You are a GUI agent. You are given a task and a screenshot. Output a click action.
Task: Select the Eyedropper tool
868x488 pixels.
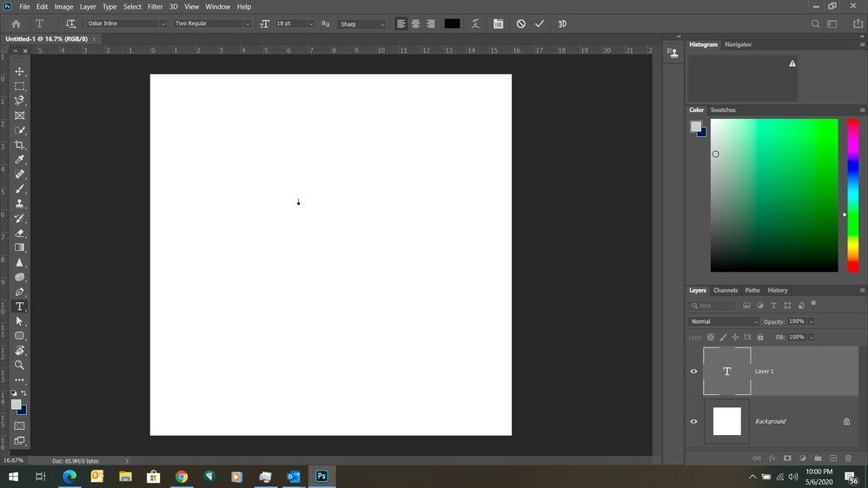coord(19,160)
